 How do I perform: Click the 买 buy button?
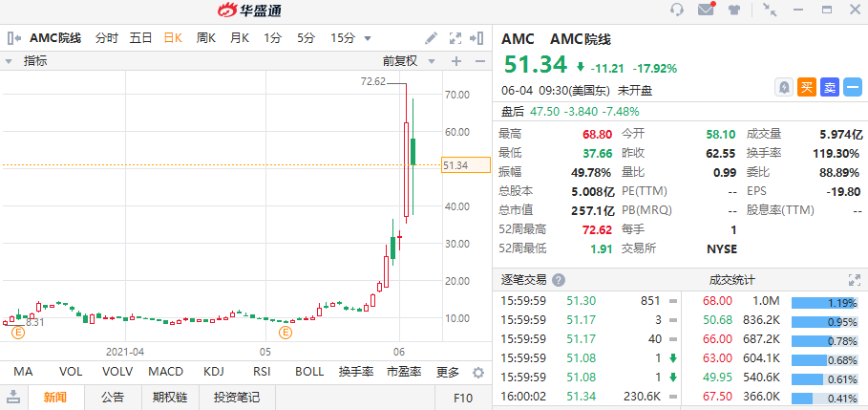tap(807, 87)
